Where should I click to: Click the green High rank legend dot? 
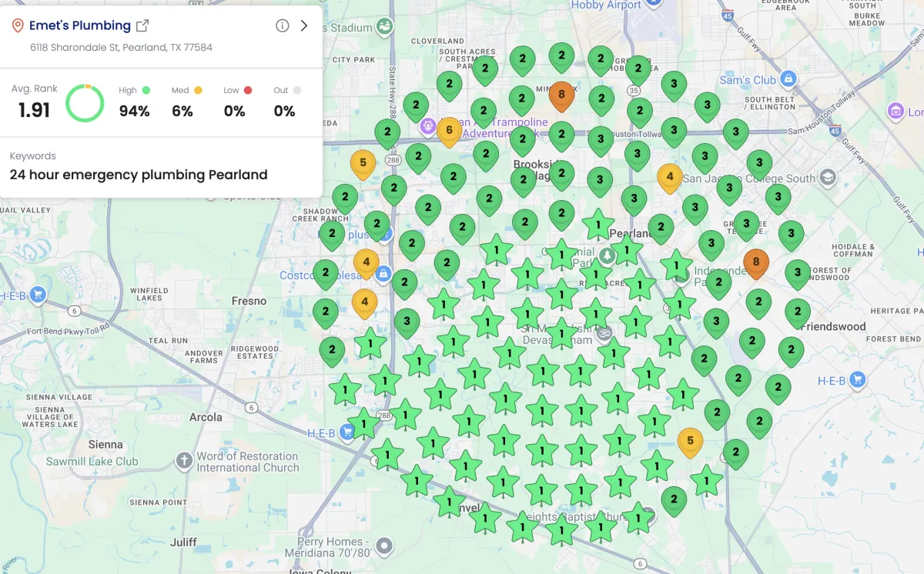[146, 90]
